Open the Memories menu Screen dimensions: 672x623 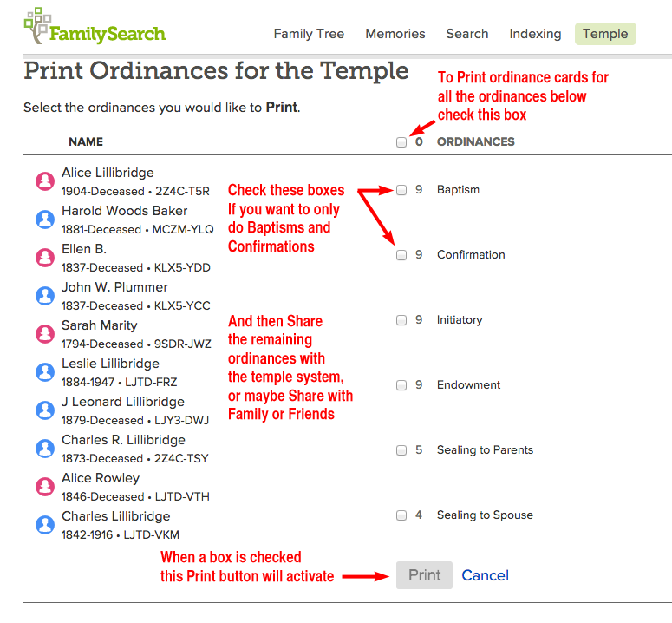pyautogui.click(x=395, y=34)
